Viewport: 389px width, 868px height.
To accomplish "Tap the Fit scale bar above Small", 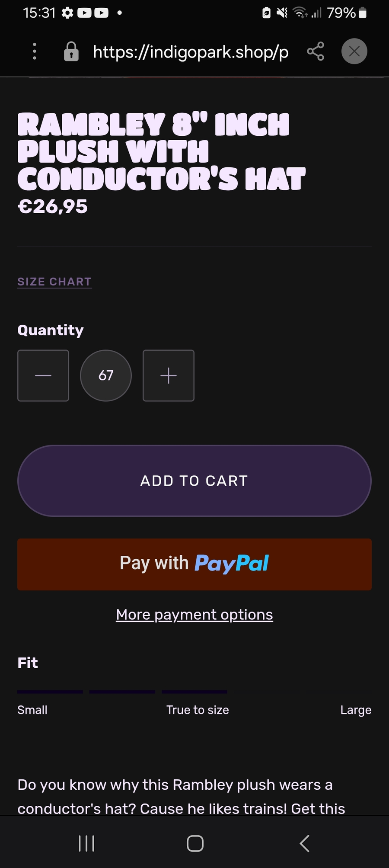I will click(x=50, y=692).
